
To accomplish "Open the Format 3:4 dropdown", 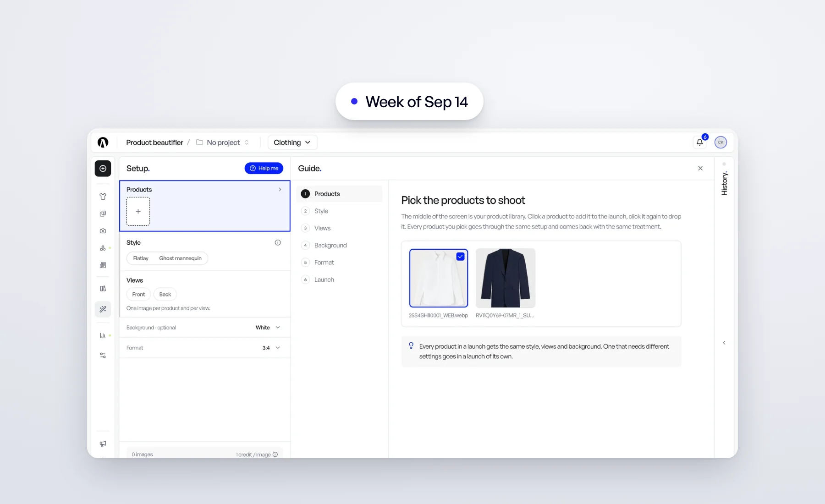I will pos(271,348).
